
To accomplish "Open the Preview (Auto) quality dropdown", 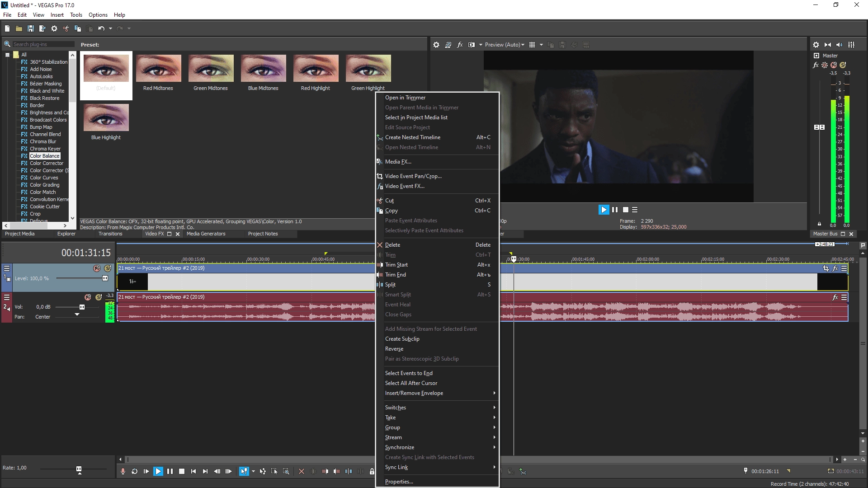I will [504, 45].
